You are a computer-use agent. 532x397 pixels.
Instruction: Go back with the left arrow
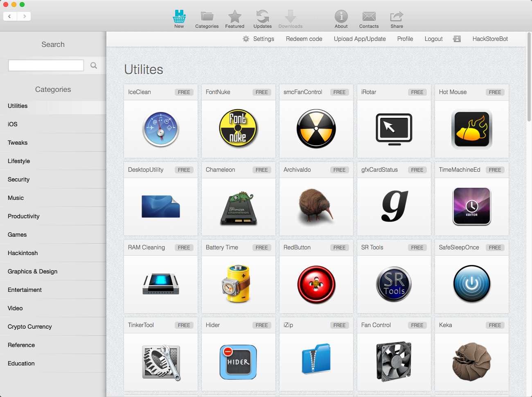click(x=10, y=16)
